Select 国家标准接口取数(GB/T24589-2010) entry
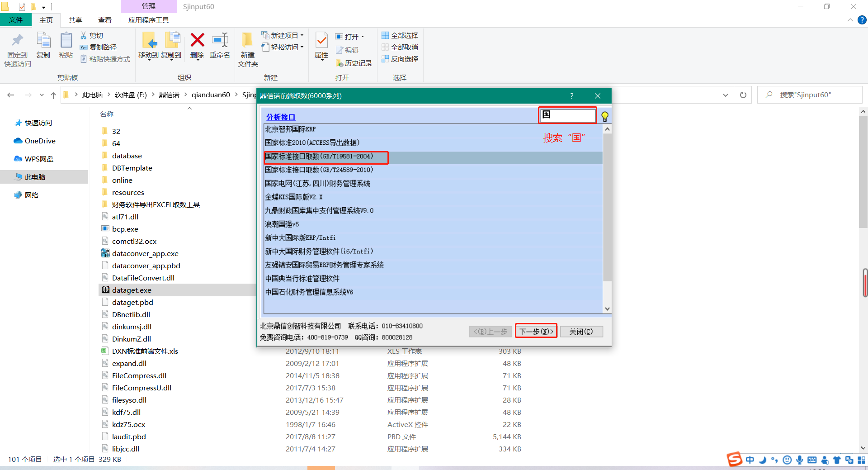The width and height of the screenshot is (868, 470). (x=319, y=170)
